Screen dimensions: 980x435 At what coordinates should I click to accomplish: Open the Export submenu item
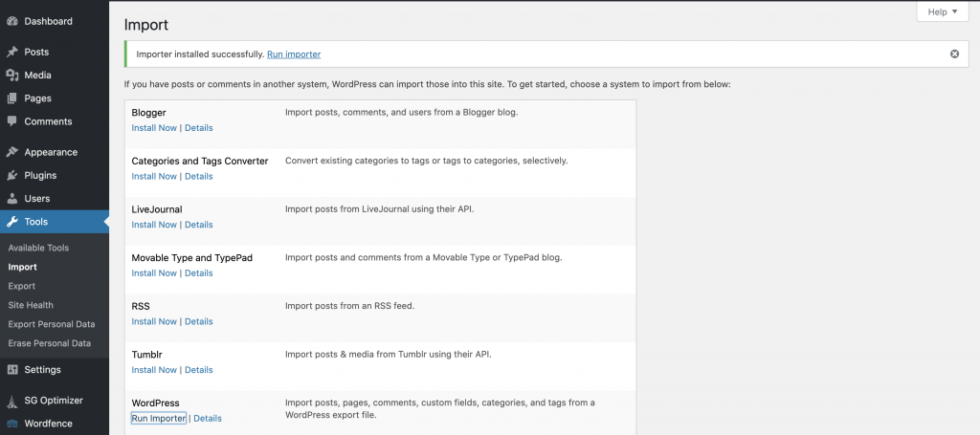coord(21,286)
